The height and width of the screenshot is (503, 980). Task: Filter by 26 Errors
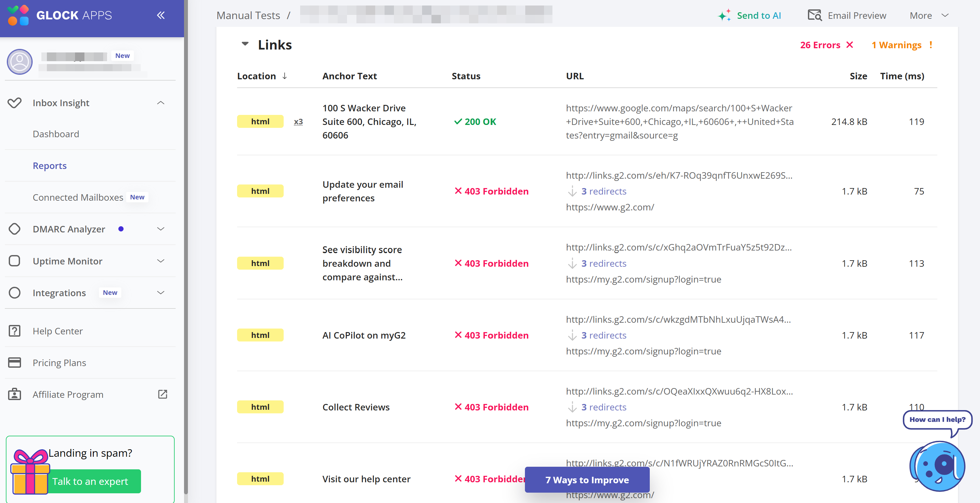826,45
